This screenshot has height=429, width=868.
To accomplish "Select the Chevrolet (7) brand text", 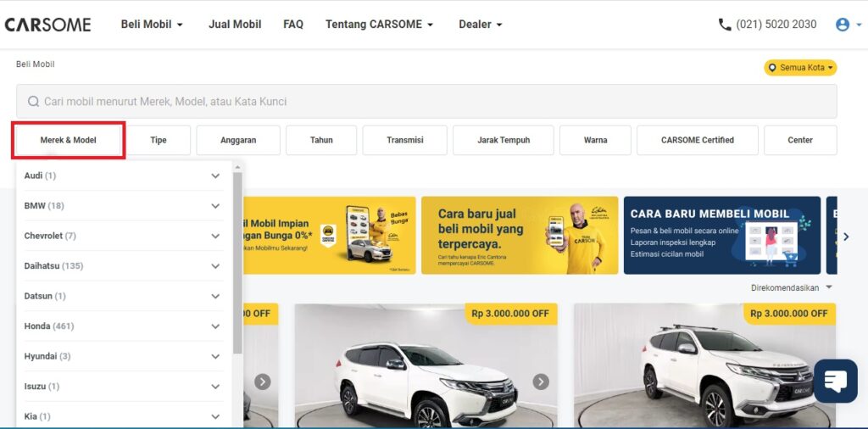I will (50, 236).
